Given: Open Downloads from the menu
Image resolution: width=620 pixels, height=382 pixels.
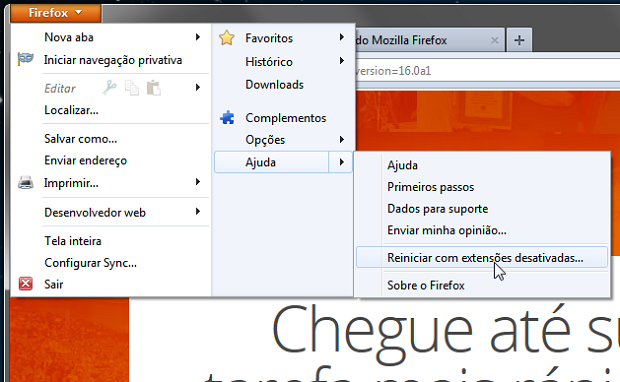Looking at the screenshot, I should 274,85.
